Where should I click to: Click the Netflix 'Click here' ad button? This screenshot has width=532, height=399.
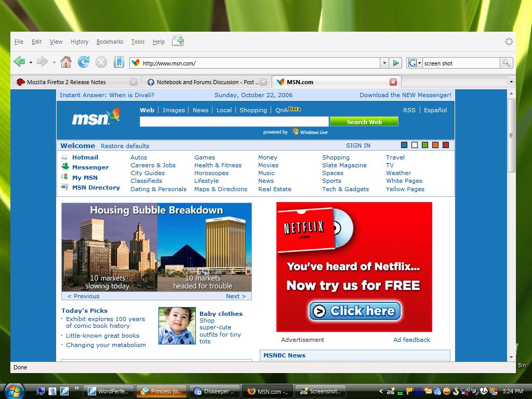point(355,311)
